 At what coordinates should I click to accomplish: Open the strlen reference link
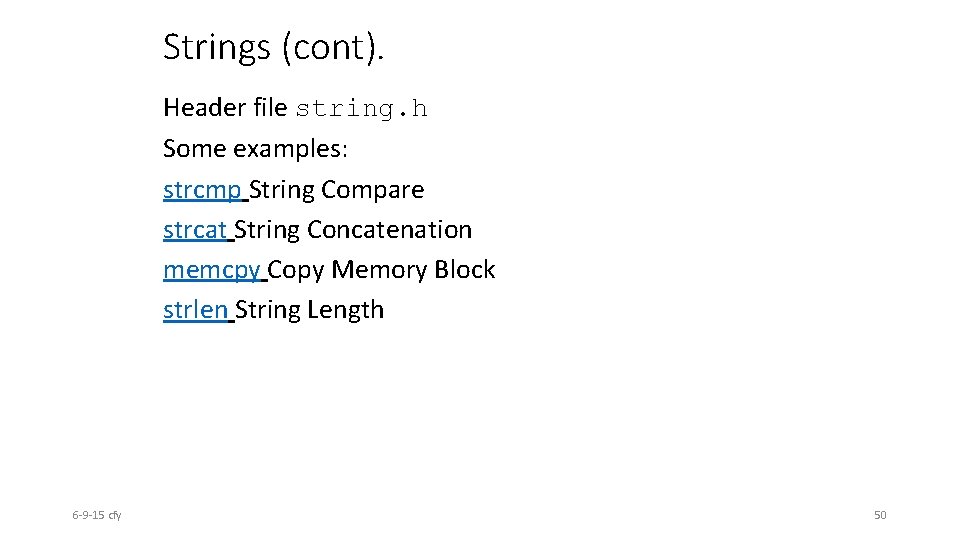pos(195,310)
